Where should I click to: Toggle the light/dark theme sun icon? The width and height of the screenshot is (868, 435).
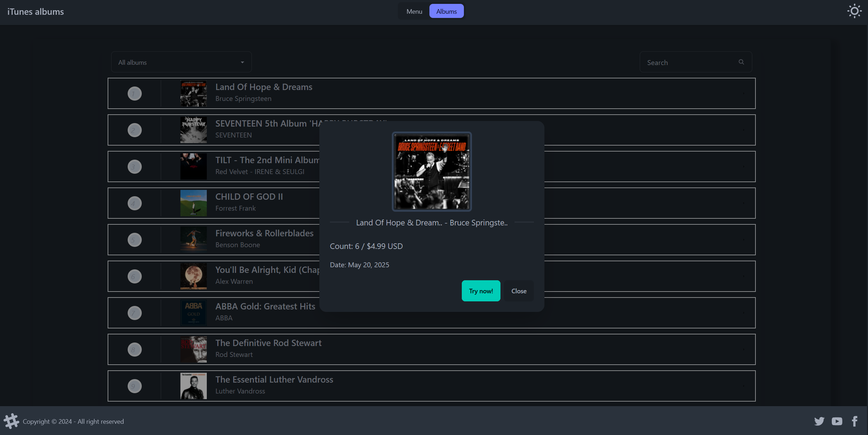(x=854, y=11)
